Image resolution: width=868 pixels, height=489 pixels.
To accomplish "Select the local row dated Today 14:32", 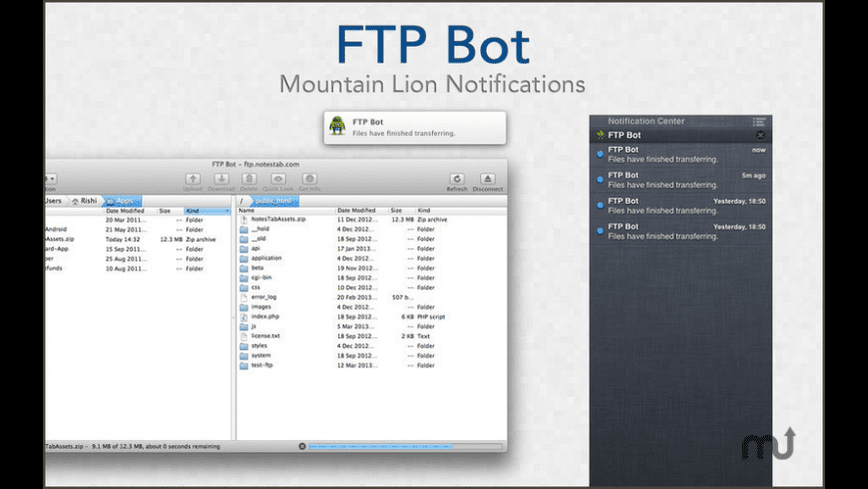I will tap(139, 240).
